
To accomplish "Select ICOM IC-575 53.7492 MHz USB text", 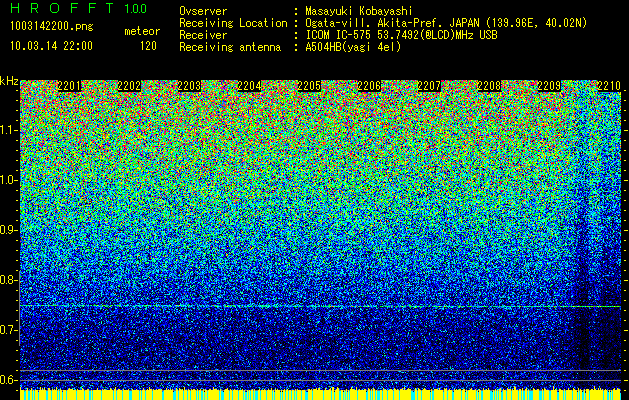I will [401, 35].
